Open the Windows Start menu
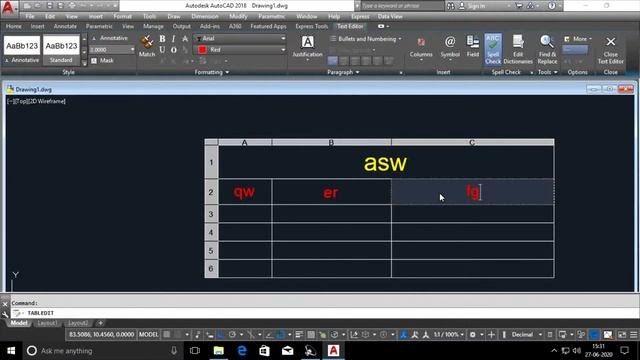640x360 pixels. pos(11,351)
